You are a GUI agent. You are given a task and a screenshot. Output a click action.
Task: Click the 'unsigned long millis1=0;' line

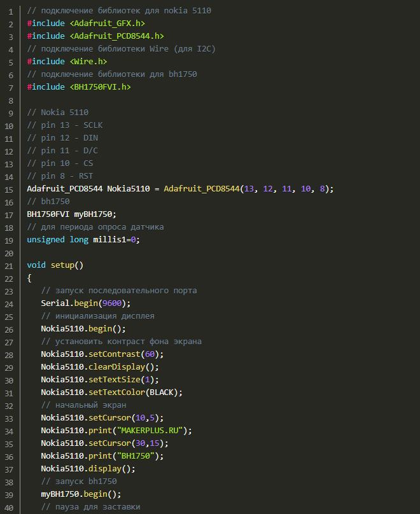tap(83, 240)
